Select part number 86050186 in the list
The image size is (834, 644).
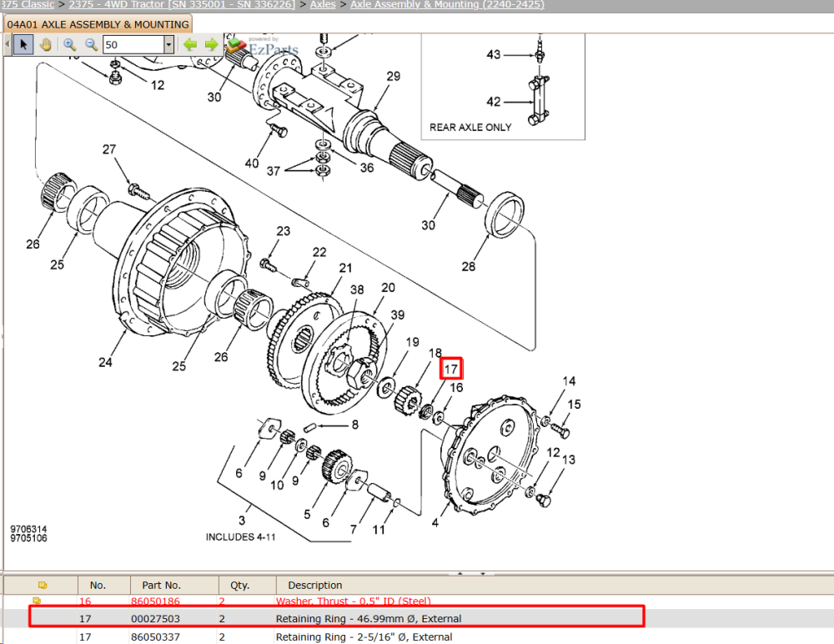[x=155, y=601]
